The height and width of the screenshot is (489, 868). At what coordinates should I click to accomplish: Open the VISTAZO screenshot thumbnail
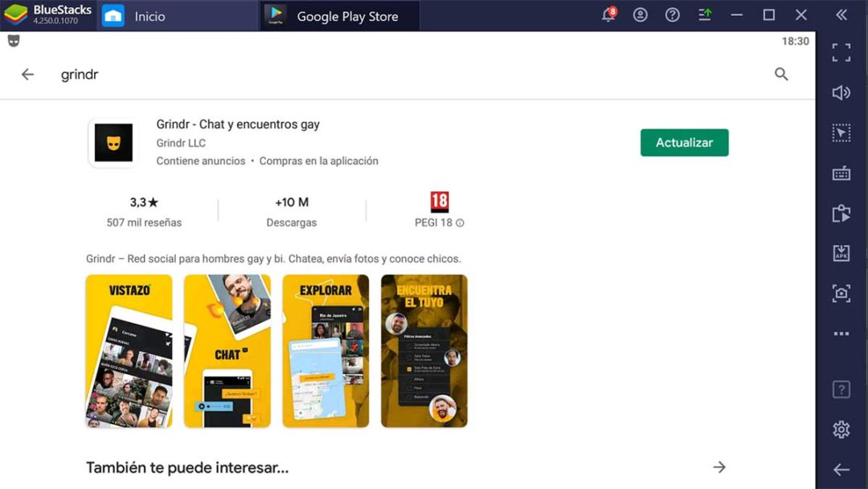129,351
